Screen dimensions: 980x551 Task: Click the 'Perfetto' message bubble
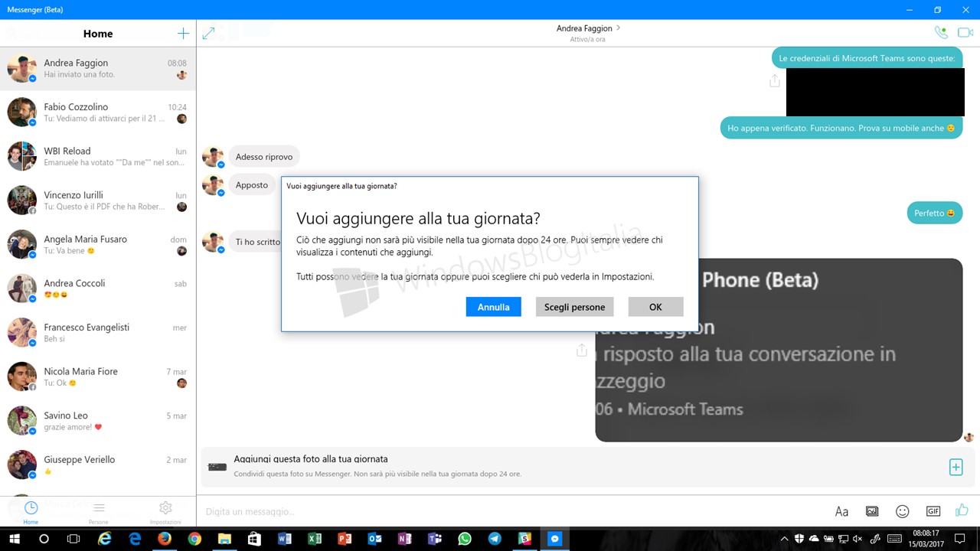(934, 213)
